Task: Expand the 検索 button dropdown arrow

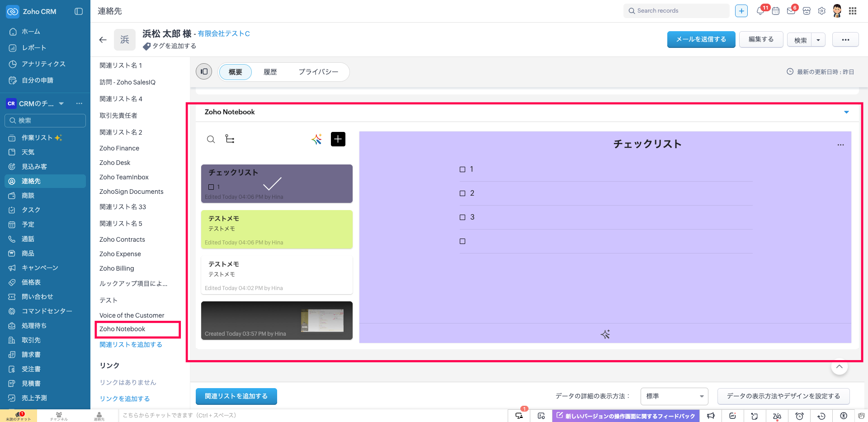Action: point(818,40)
